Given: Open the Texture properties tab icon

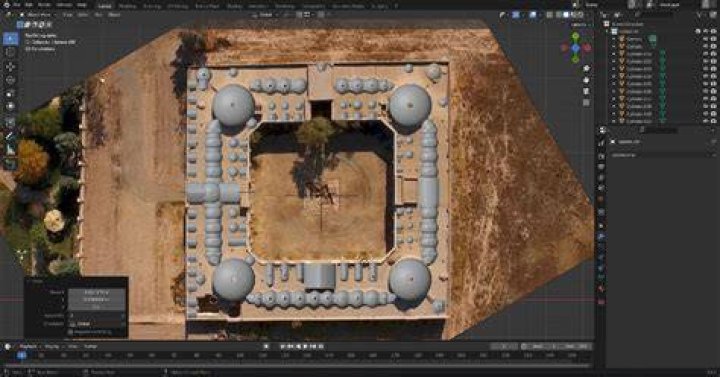Looking at the screenshot, I should pos(602,302).
